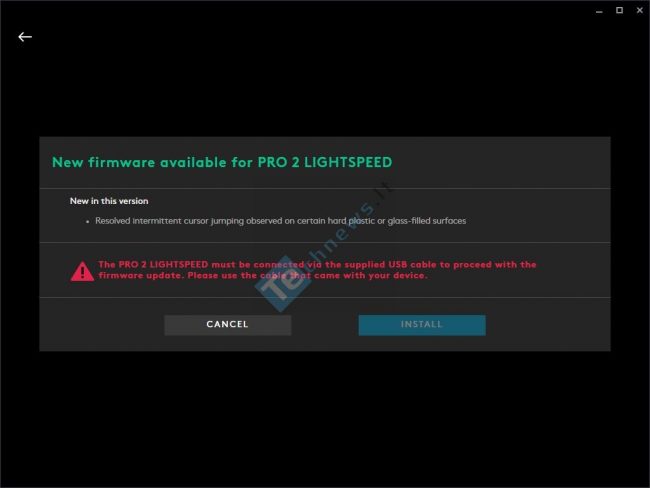Close the window with the X icon

(640, 10)
